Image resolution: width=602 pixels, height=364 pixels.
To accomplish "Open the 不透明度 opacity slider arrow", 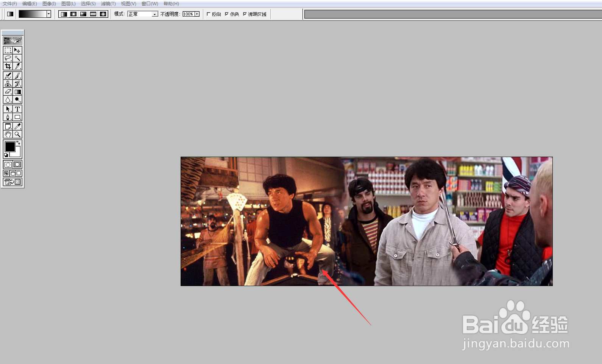I will pyautogui.click(x=197, y=14).
